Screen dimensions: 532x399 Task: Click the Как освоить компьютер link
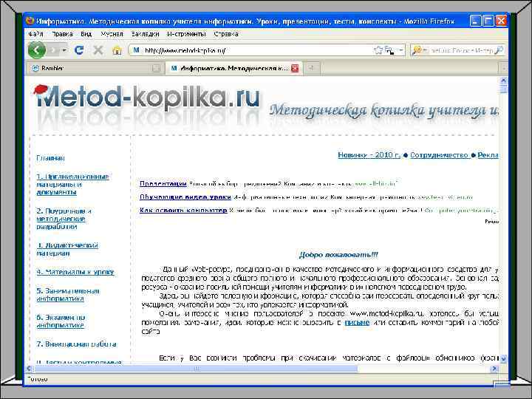[183, 210]
